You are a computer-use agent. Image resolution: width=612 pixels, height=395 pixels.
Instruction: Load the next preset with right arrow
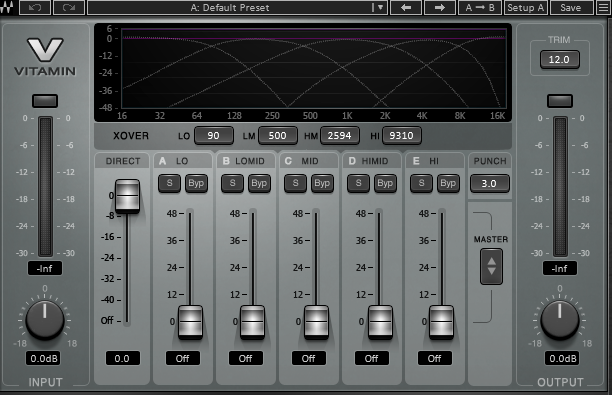[x=440, y=7]
